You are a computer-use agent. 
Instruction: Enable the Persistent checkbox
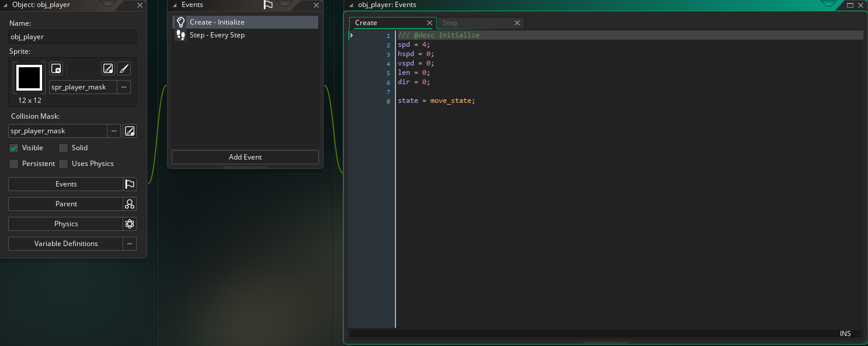tap(14, 164)
